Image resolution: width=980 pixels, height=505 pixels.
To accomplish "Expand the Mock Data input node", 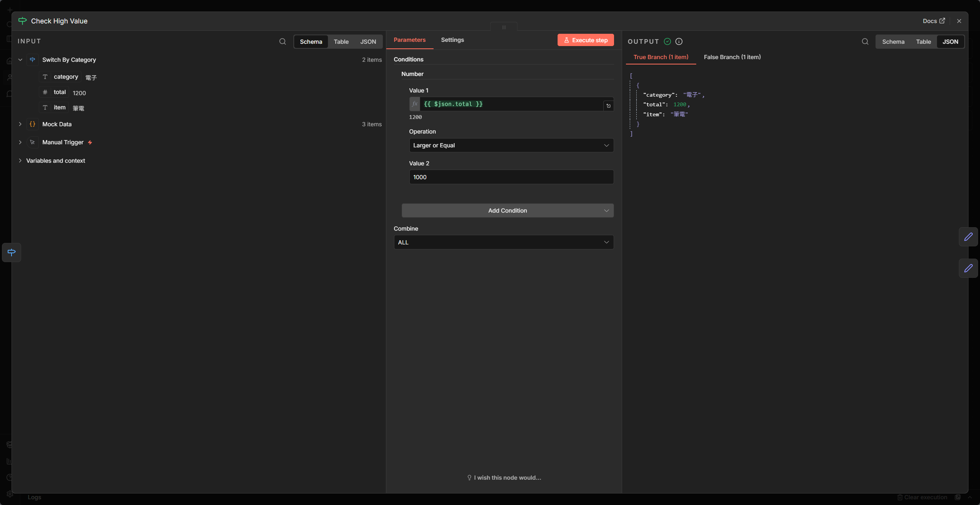I will pos(20,124).
